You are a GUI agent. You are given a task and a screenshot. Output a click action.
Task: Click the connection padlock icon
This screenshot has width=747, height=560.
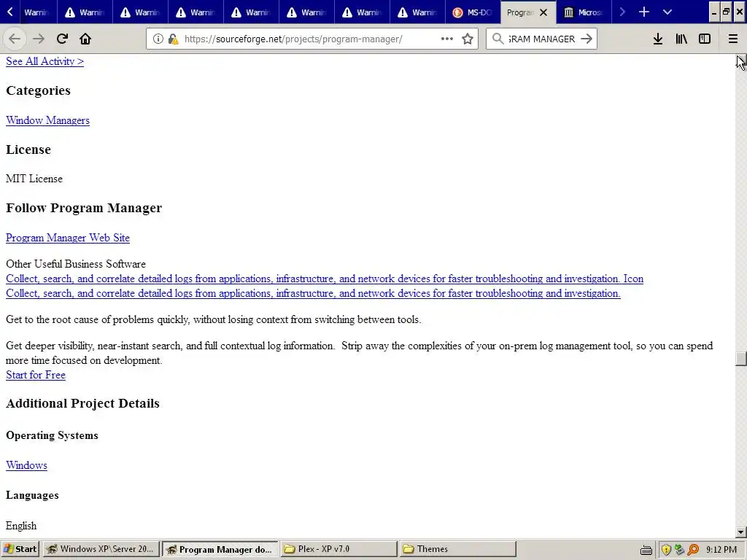(174, 39)
